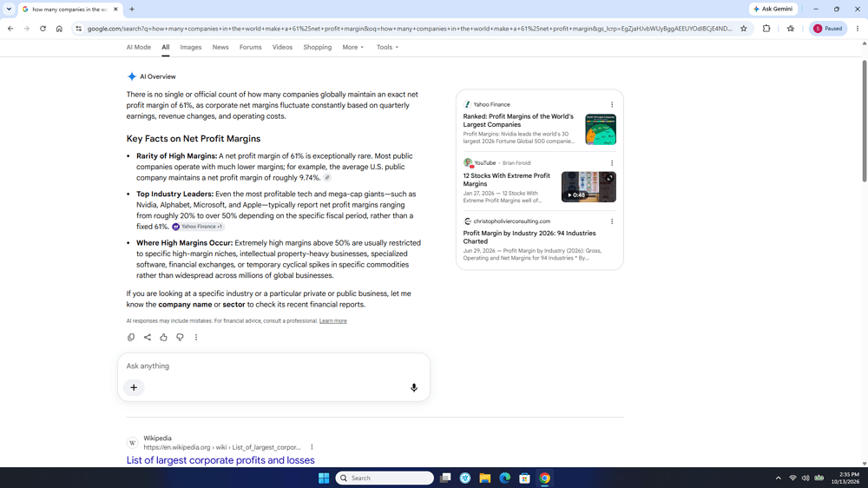Viewport: 868px width, 488px height.
Task: Open Ranked: Profit Margins of World's Largest Companies
Action: pos(518,121)
